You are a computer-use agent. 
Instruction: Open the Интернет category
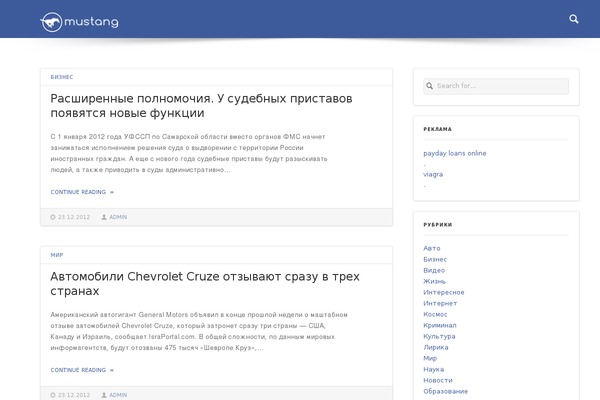(x=440, y=303)
